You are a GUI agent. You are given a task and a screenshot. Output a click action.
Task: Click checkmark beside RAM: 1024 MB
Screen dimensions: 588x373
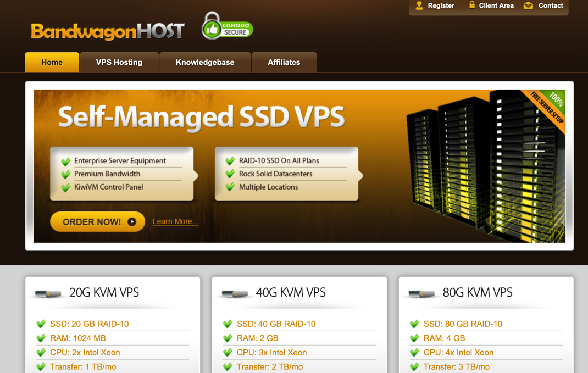tap(41, 338)
